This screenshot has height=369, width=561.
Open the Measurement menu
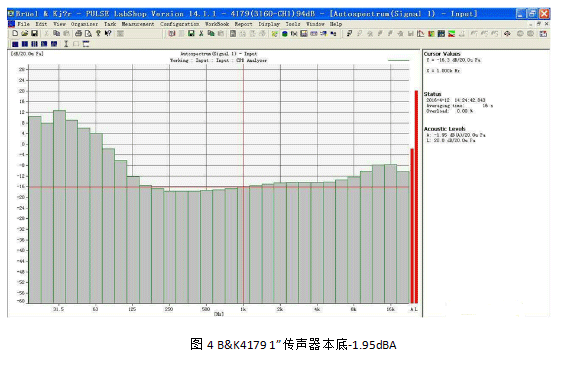[138, 24]
